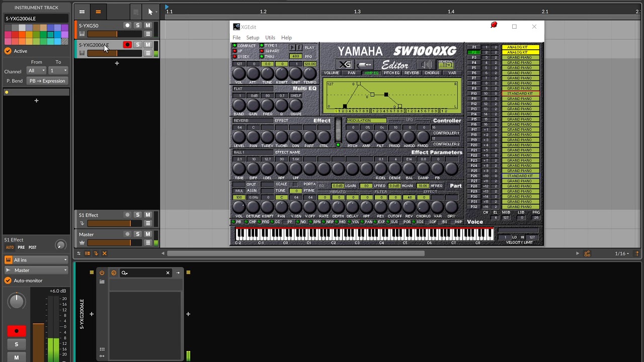Toggle device power icon in device panel
Image resolution: width=644 pixels, height=362 pixels.
[x=102, y=273]
